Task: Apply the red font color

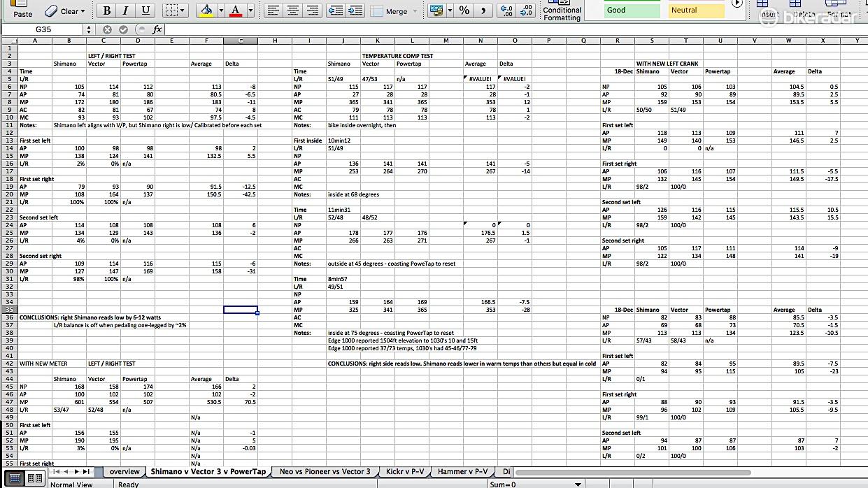Action: point(236,10)
